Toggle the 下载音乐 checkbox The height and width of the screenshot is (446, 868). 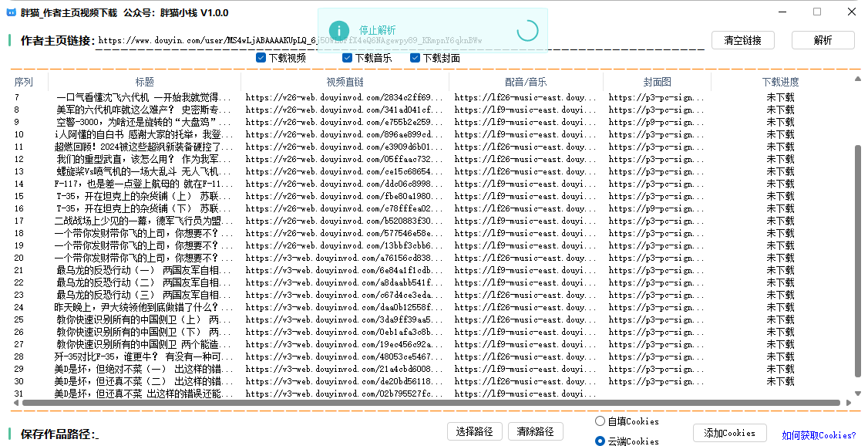(347, 58)
